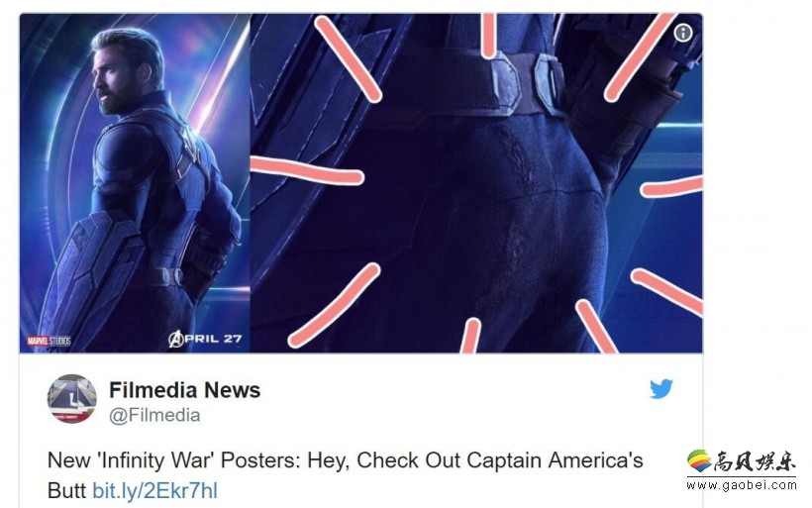The height and width of the screenshot is (508, 812).
Task: Open the Filmedia News profile avatar
Action: pyautogui.click(x=72, y=398)
